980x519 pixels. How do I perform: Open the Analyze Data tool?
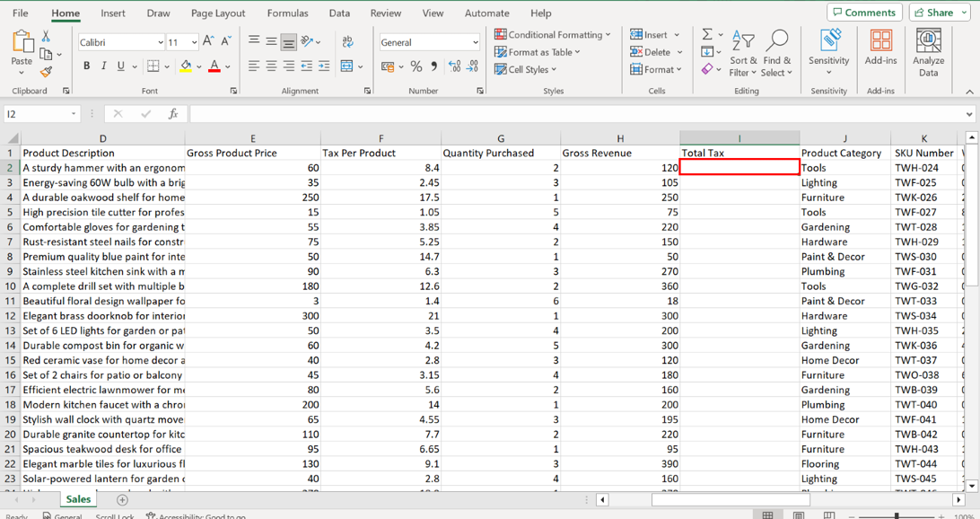point(928,52)
